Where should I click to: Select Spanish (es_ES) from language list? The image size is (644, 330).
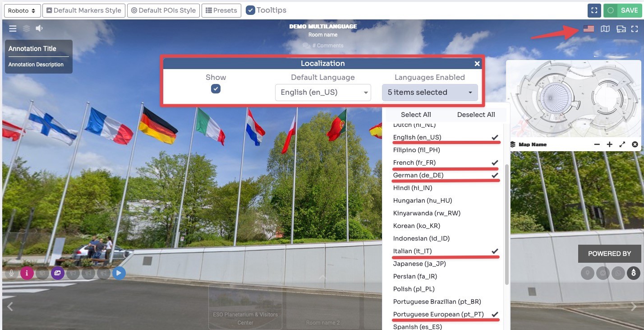[417, 326]
